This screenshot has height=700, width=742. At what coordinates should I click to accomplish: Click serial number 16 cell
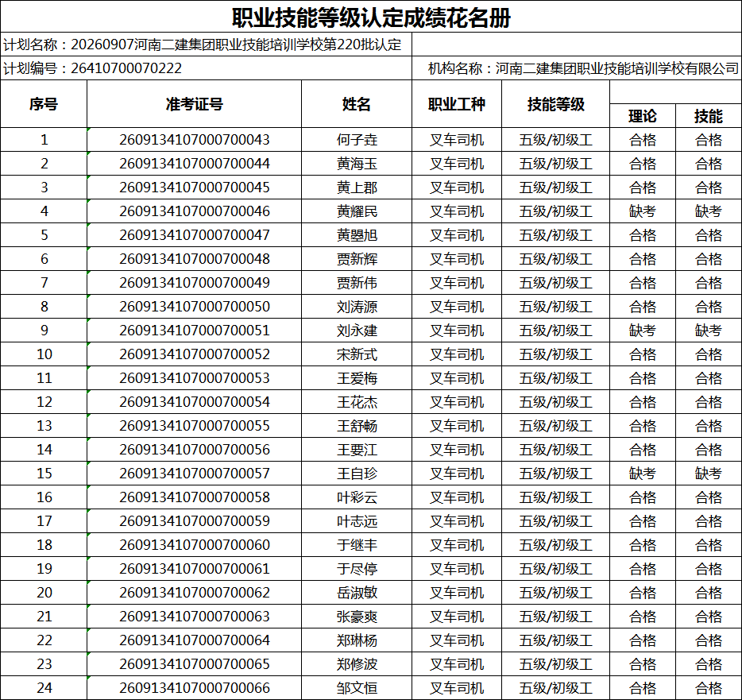click(x=44, y=497)
